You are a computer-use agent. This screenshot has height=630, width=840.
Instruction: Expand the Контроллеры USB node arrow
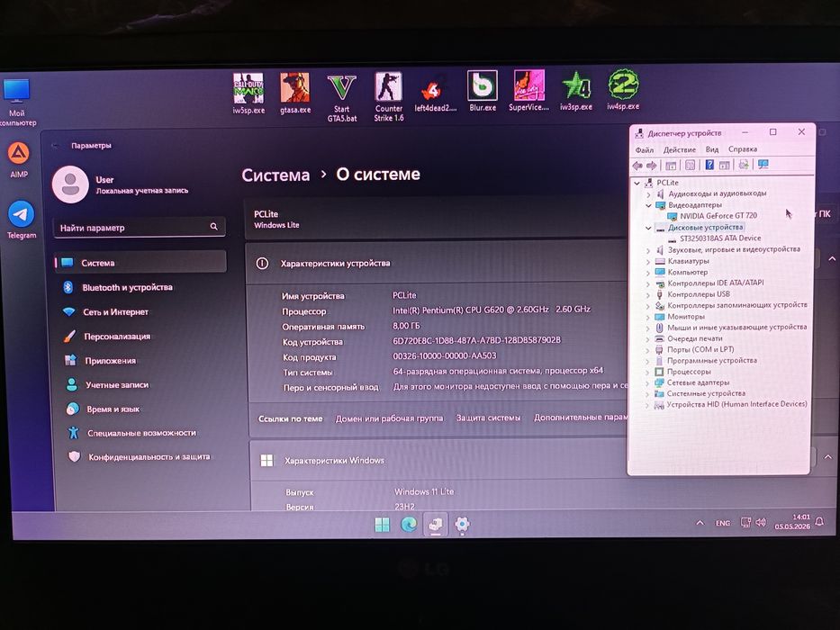647,294
